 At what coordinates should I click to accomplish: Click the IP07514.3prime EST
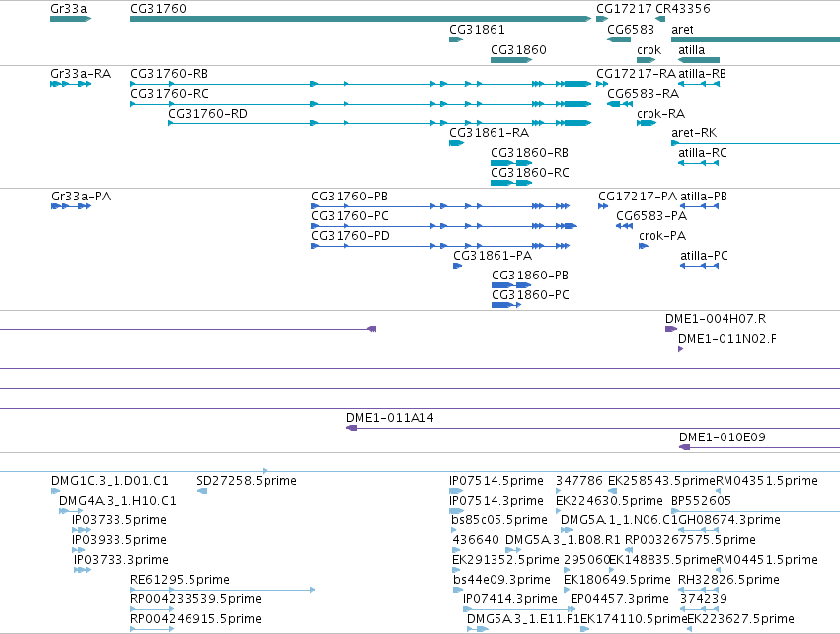click(456, 511)
